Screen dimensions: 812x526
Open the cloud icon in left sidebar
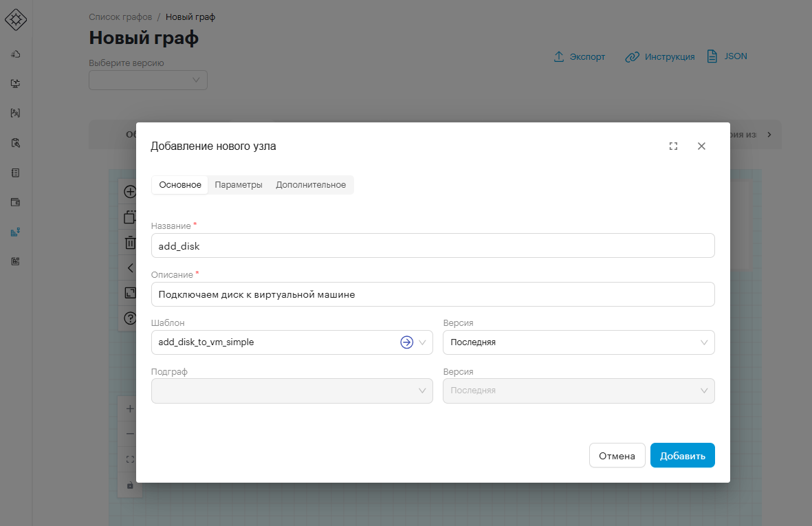pyautogui.click(x=16, y=54)
